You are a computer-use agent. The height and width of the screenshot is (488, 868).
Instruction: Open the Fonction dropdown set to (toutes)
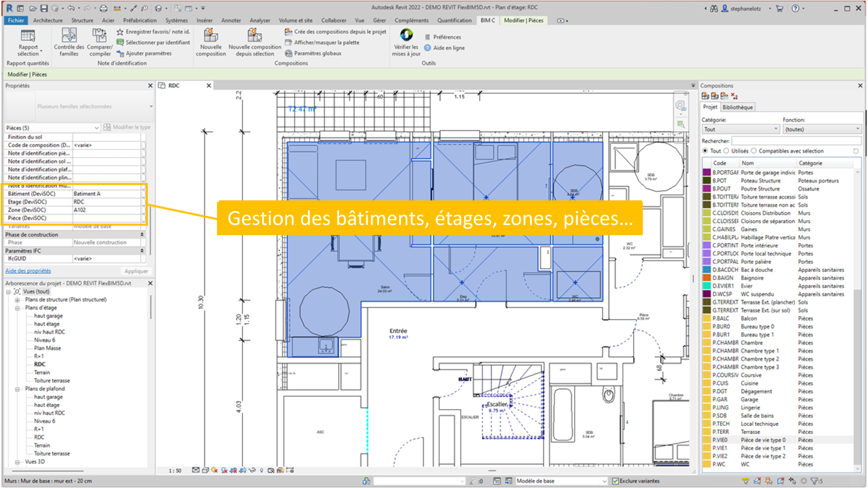tap(822, 130)
